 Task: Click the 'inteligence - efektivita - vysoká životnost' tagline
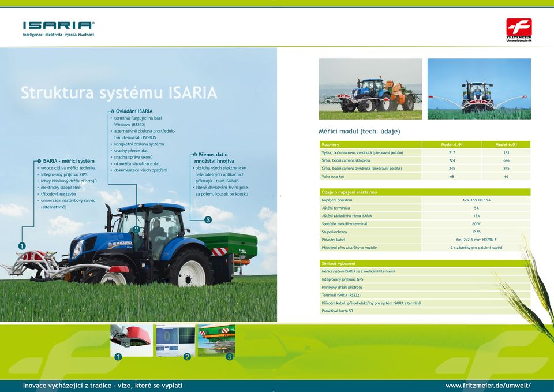pos(59,35)
